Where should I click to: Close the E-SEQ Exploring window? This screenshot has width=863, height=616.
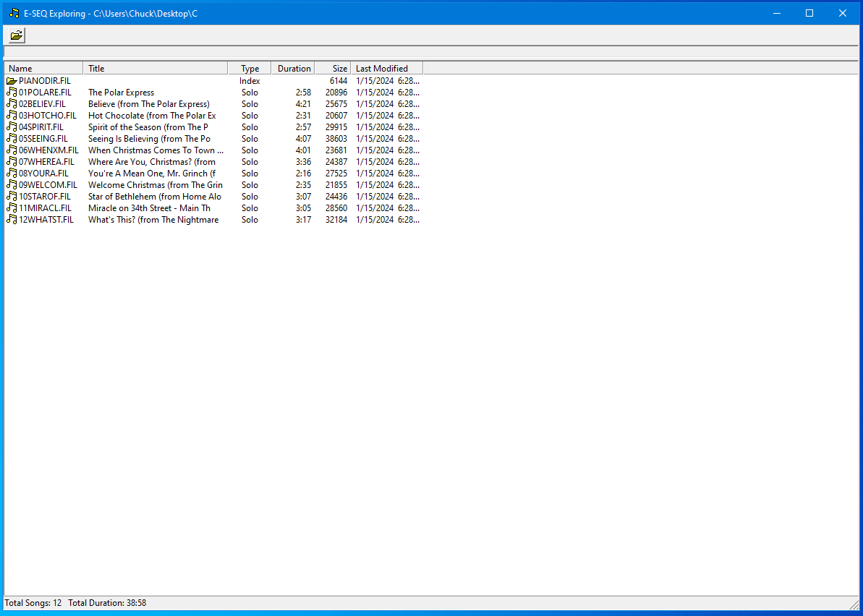coord(842,13)
